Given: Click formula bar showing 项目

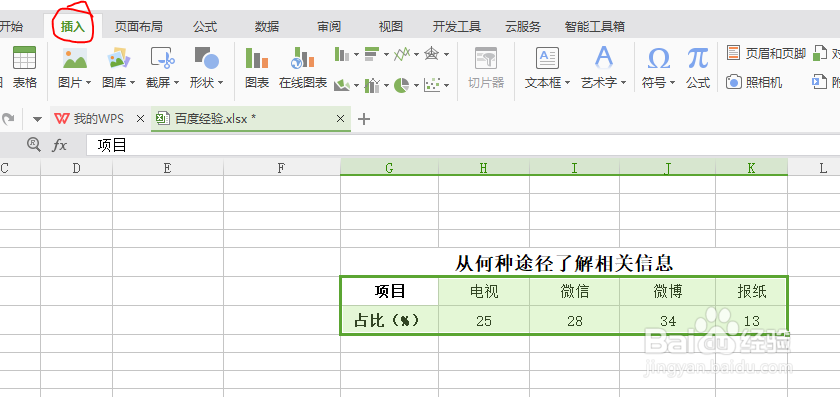Looking at the screenshot, I should pyautogui.click(x=463, y=145).
